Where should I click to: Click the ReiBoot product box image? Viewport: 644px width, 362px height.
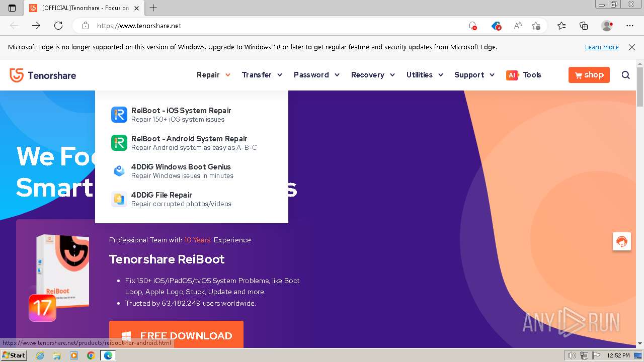pos(62,270)
